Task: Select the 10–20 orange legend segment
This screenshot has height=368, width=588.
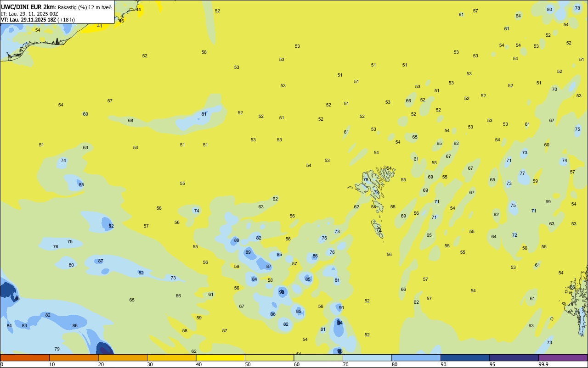Action: pos(73,357)
